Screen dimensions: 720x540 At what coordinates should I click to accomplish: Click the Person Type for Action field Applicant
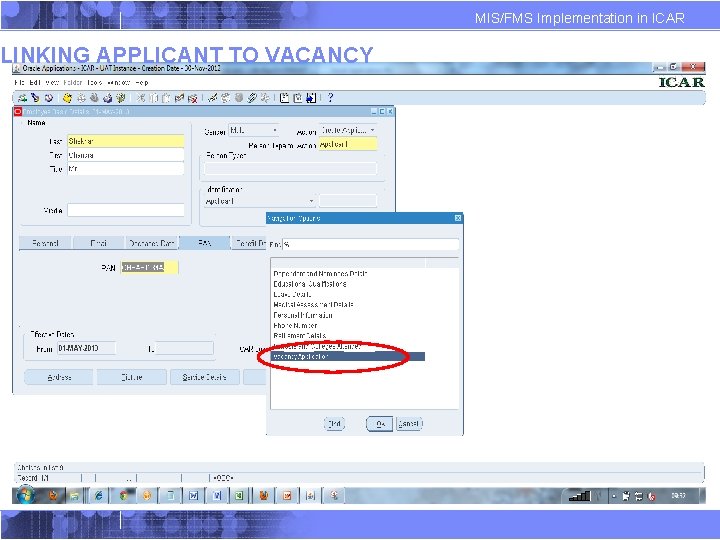348,144
